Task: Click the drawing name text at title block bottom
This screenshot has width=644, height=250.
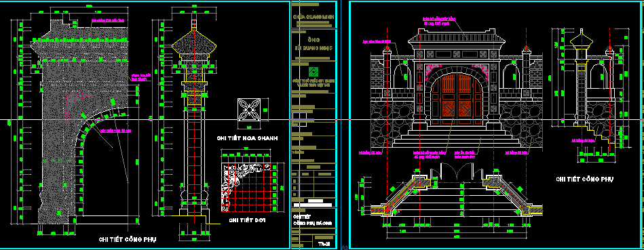Action: click(311, 220)
